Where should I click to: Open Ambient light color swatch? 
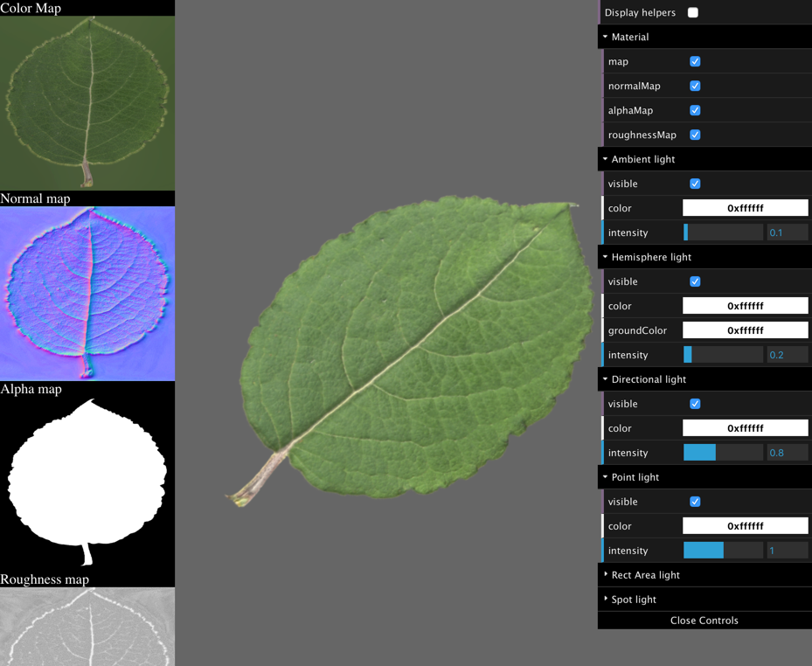point(746,208)
